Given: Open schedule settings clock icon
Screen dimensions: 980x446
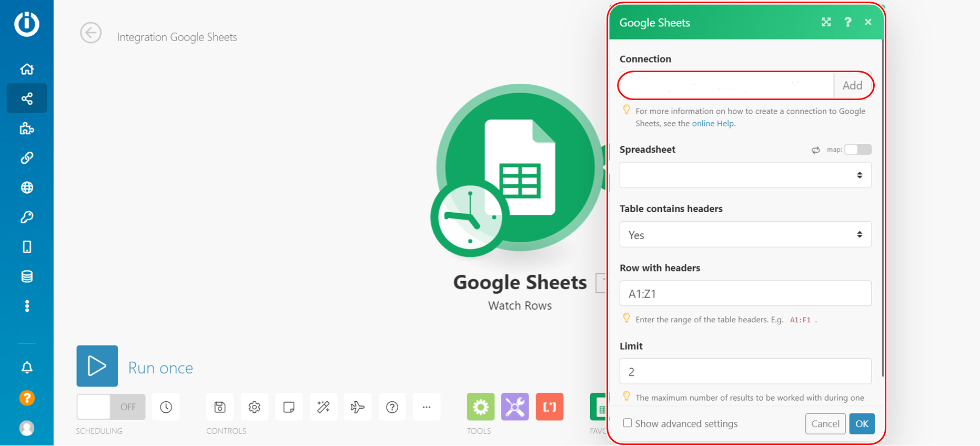Looking at the screenshot, I should click(166, 407).
